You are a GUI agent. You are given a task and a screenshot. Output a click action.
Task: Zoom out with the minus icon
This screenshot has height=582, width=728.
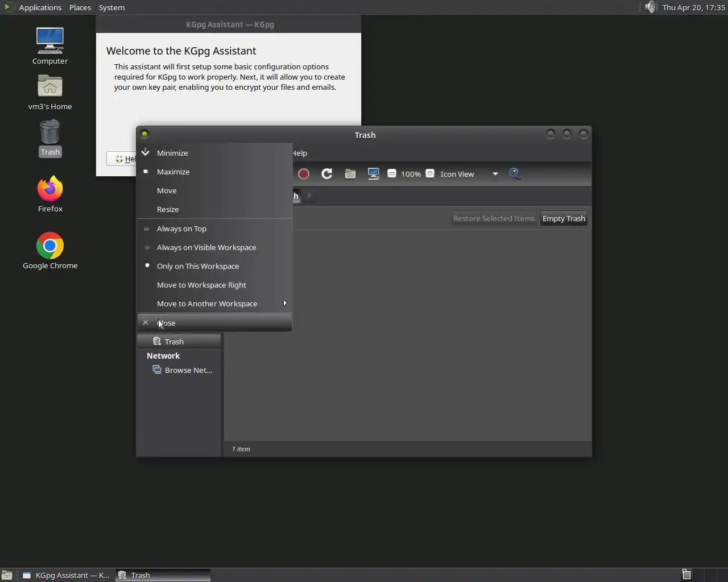pyautogui.click(x=392, y=173)
